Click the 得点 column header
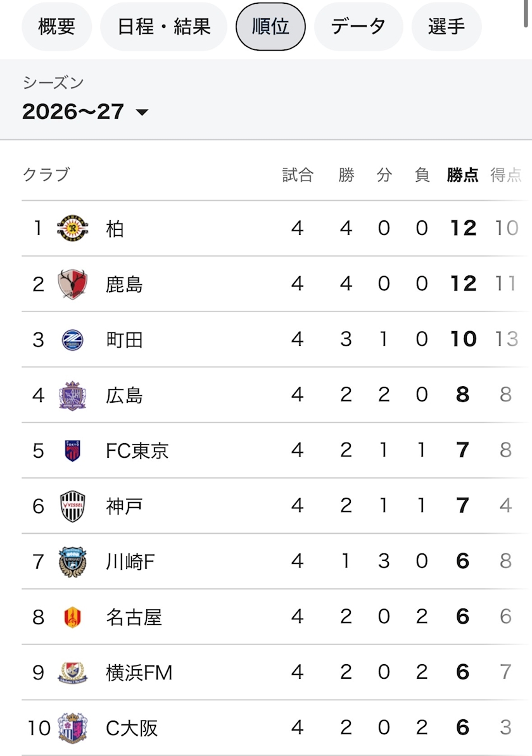 (x=506, y=175)
